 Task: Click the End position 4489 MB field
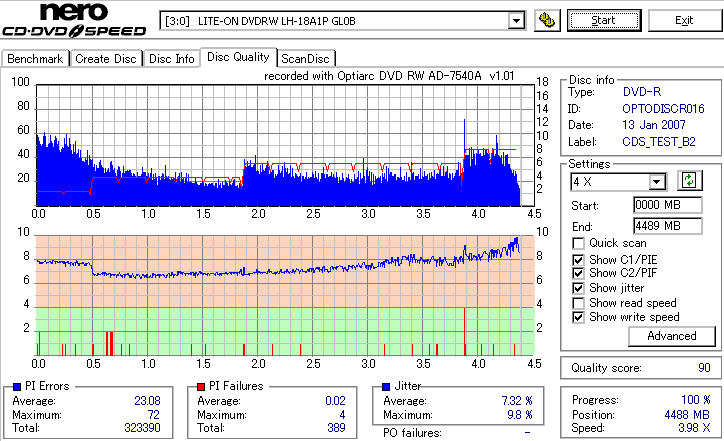668,226
